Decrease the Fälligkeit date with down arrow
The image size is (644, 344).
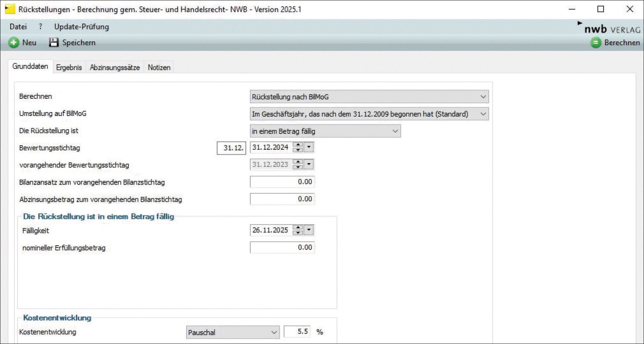pos(299,233)
